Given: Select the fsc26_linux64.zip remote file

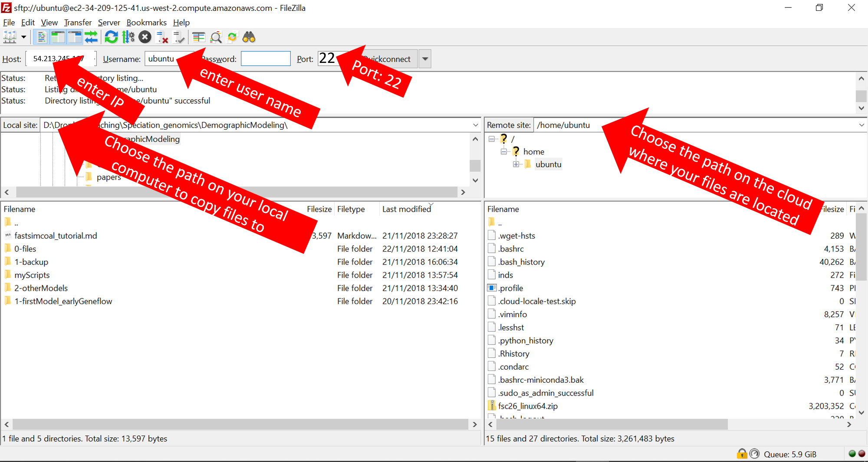Looking at the screenshot, I should 528,406.
